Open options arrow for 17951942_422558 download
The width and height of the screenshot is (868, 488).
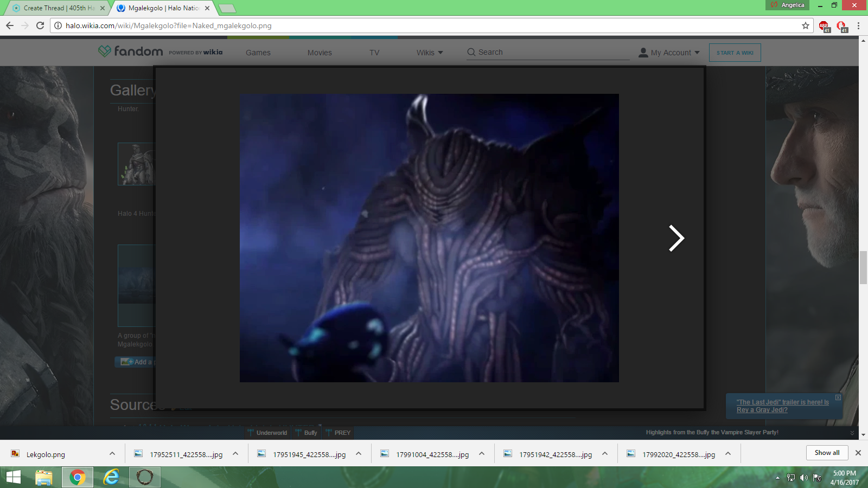(x=605, y=454)
